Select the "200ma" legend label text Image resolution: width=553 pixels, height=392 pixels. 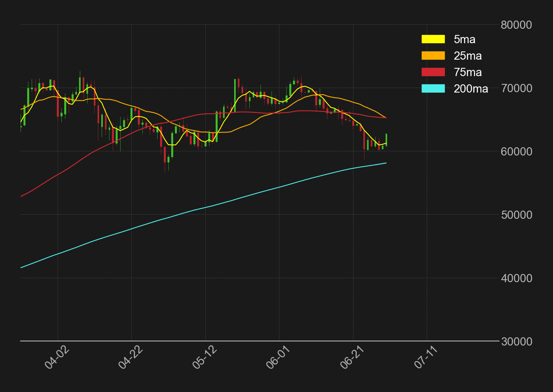[x=471, y=88]
